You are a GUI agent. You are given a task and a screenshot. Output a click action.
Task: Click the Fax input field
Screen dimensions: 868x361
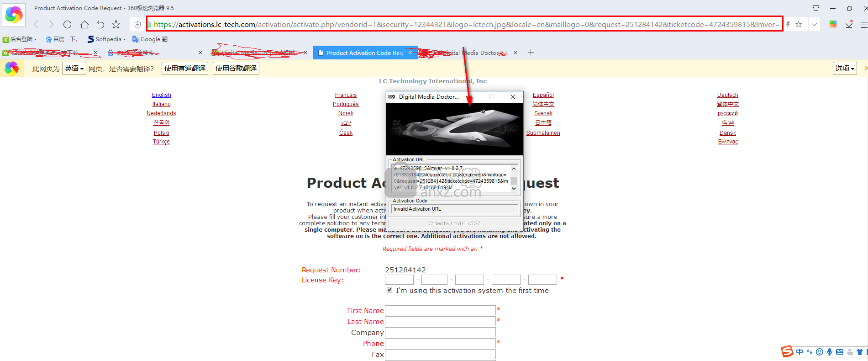pos(440,354)
